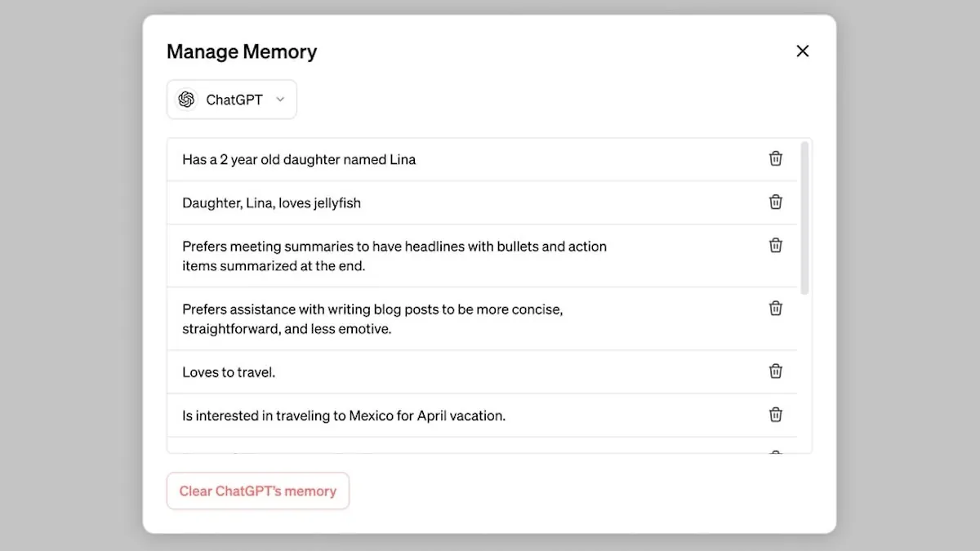This screenshot has height=551, width=980.
Task: Select the 'Loves to travel' memory entry
Action: click(228, 371)
